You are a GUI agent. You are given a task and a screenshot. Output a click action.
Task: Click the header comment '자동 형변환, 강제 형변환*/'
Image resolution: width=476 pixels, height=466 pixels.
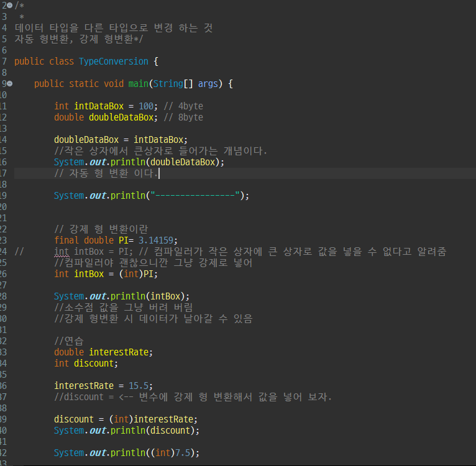[79, 39]
